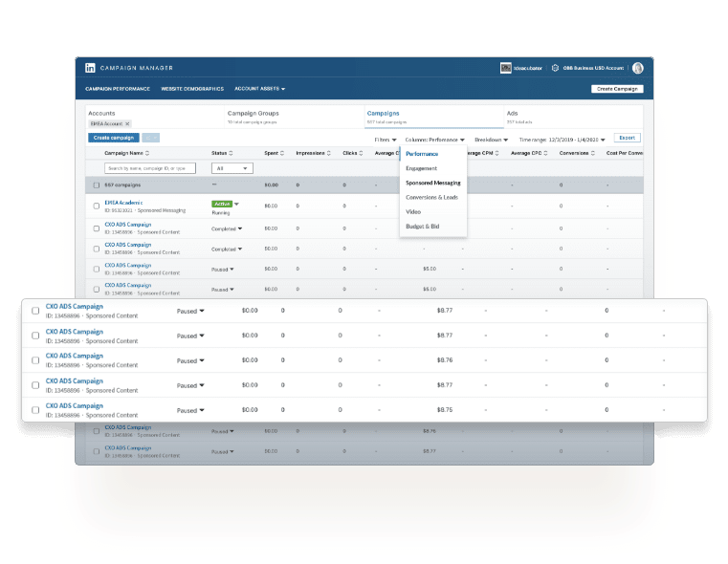Tick the EMEA Academic campaign checkbox
Image resolution: width=728 pixels, height=564 pixels.
96,206
